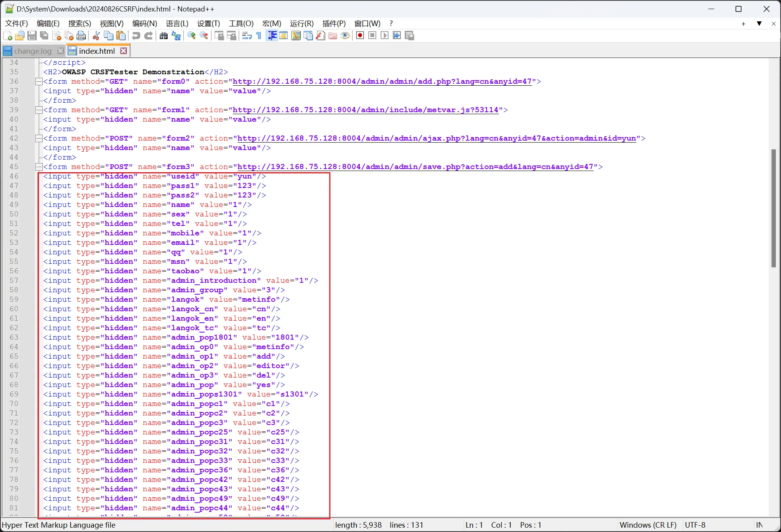Click the Copy toolbar icon
Viewport: 781px width, 532px height.
point(108,36)
